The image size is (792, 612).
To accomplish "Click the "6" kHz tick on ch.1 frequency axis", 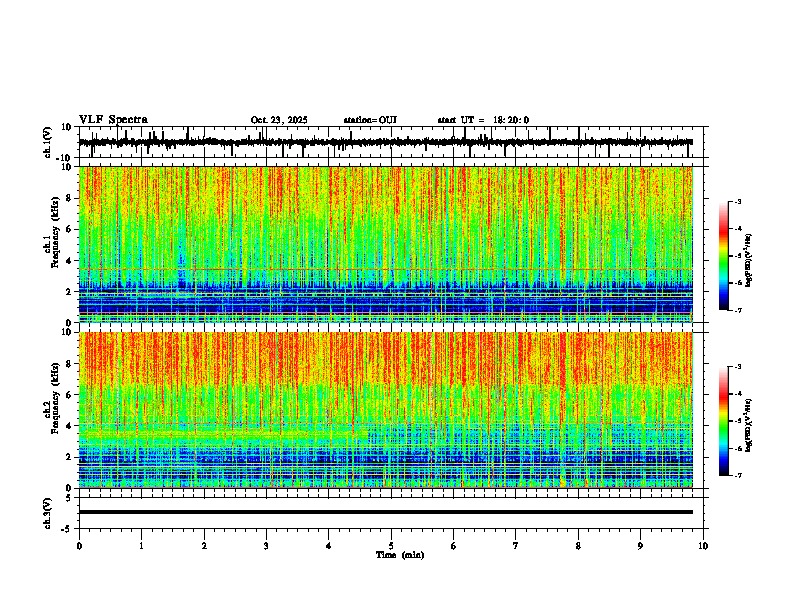I will coord(69,230).
